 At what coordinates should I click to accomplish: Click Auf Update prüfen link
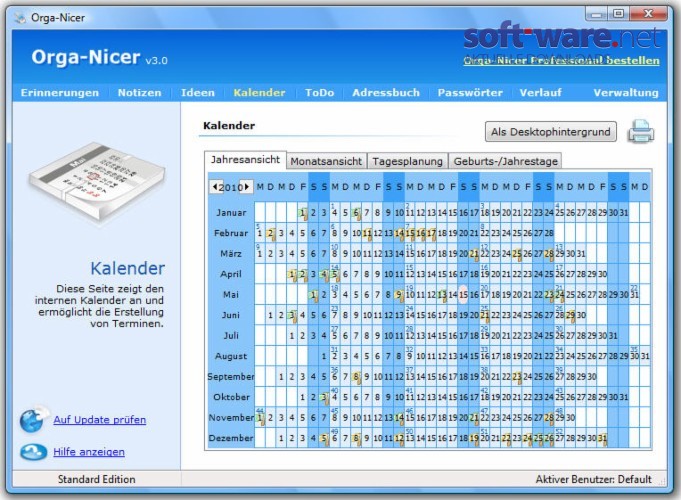click(x=99, y=420)
